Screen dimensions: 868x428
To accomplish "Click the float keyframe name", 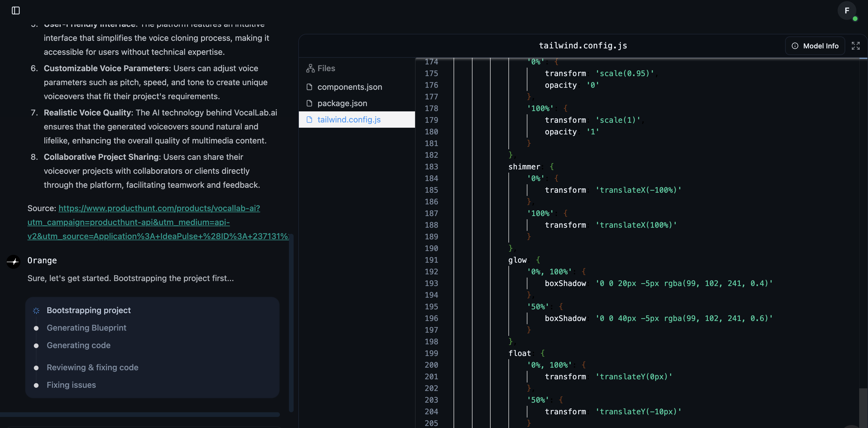I will click(x=520, y=353).
